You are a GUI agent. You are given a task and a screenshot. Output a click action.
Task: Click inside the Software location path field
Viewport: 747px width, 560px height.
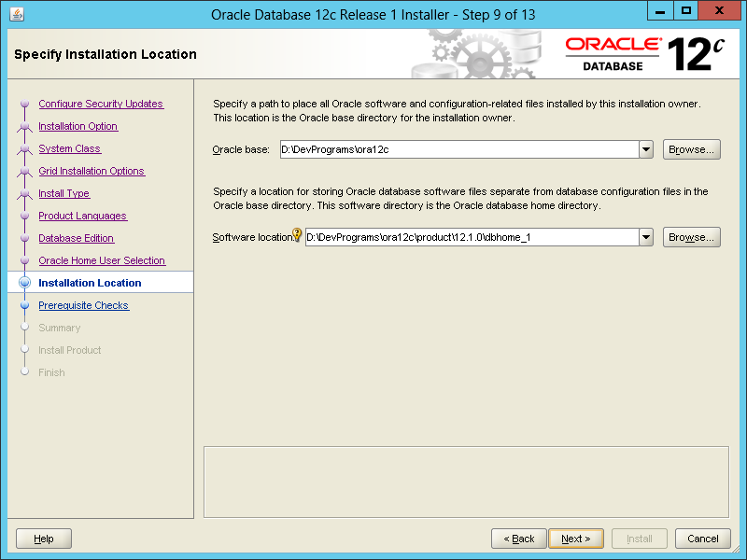point(472,237)
